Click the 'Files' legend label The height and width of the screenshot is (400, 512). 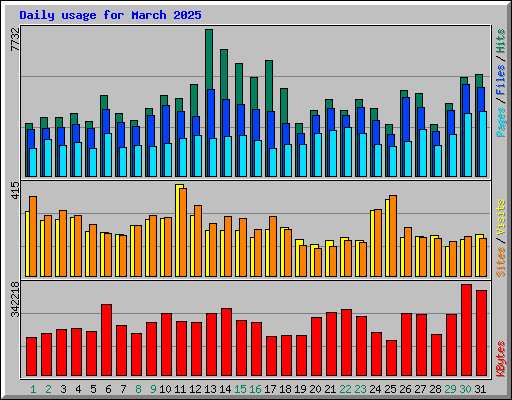500,79
